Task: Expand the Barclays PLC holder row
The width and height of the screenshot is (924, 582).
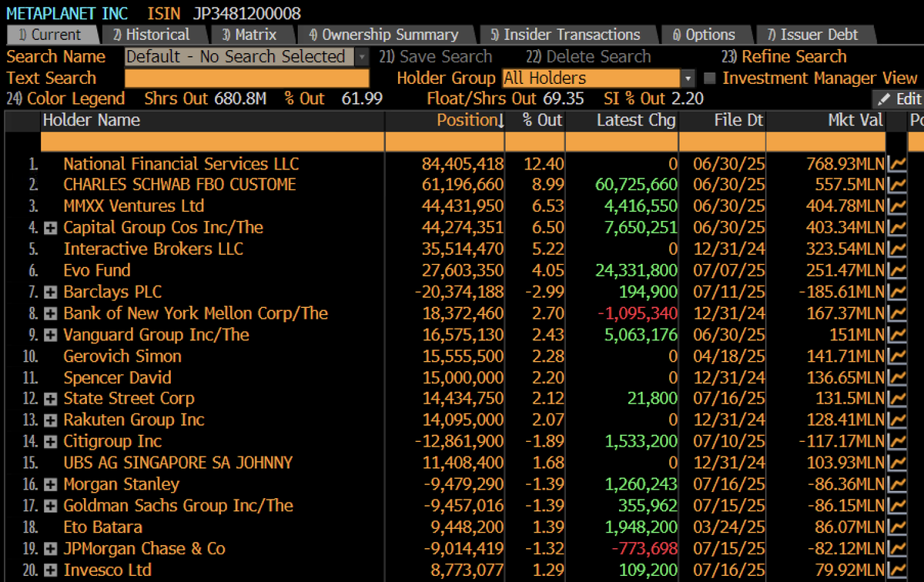Action: point(51,293)
